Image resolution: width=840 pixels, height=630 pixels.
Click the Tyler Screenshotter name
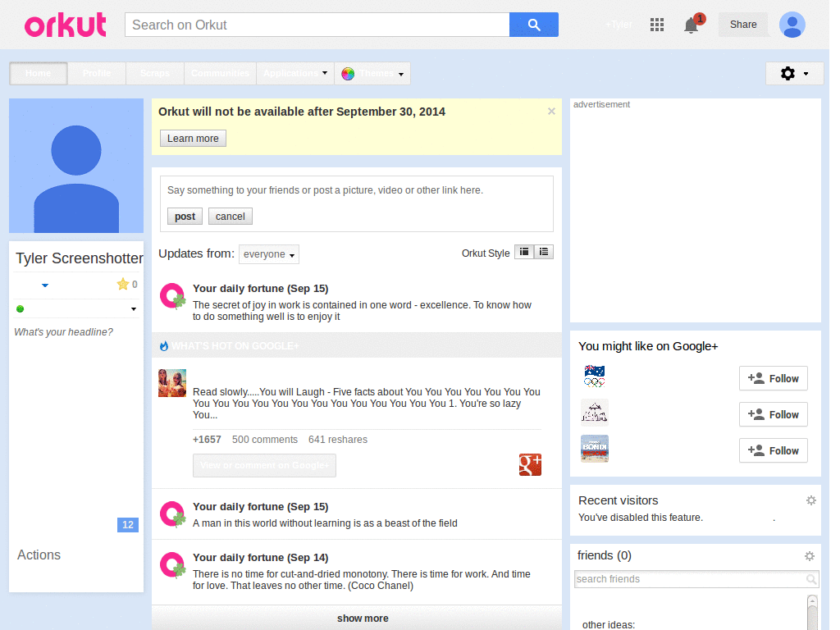click(x=80, y=258)
